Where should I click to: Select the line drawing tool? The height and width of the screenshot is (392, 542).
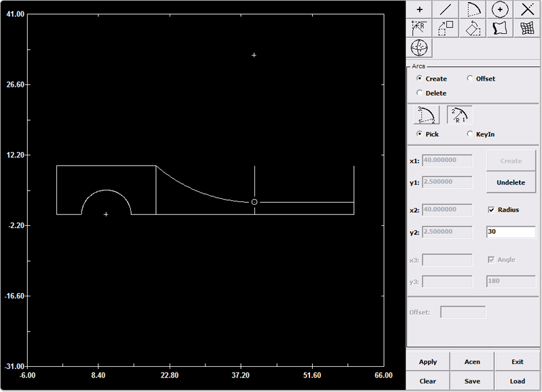click(446, 9)
